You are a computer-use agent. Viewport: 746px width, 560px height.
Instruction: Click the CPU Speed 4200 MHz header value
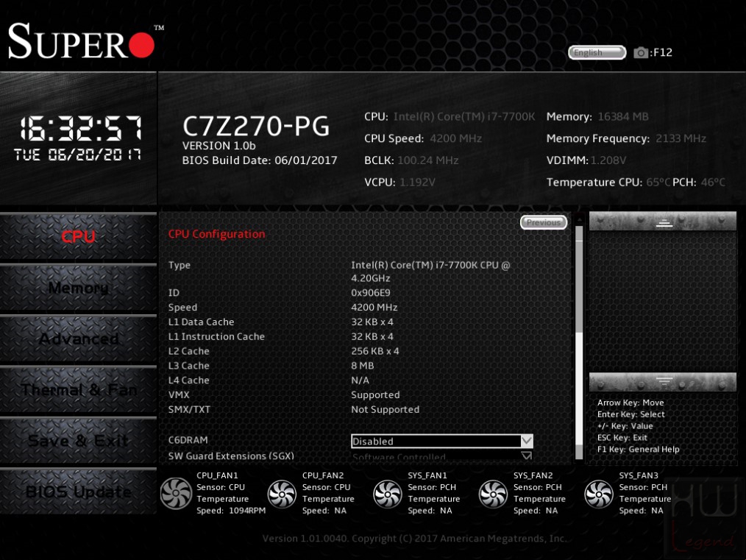click(x=456, y=138)
